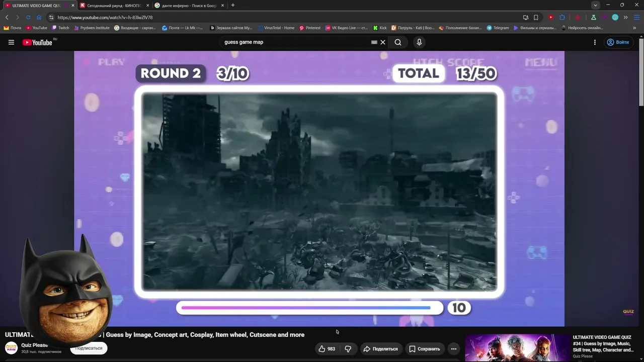The width and height of the screenshot is (644, 362).
Task: Install the page as an app
Action: pyautogui.click(x=526, y=17)
